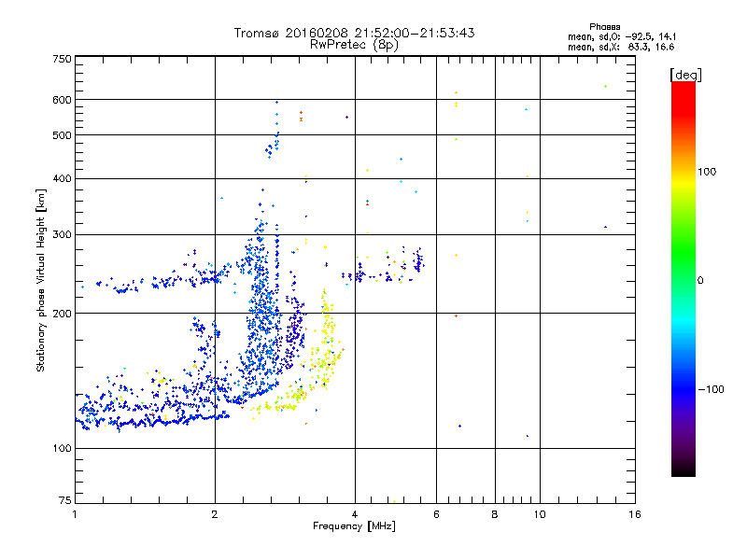Click the green data point near 14 MHz above 600 km
Image resolution: width=747 pixels, height=560 pixels.
click(x=605, y=86)
